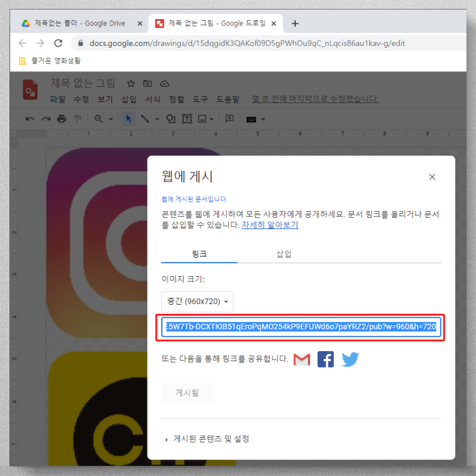Click the Google Drawings app logo

point(30,90)
